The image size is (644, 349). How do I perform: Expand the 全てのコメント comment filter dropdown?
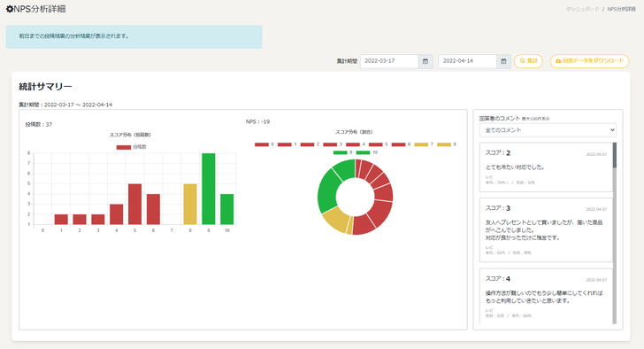pyautogui.click(x=548, y=130)
